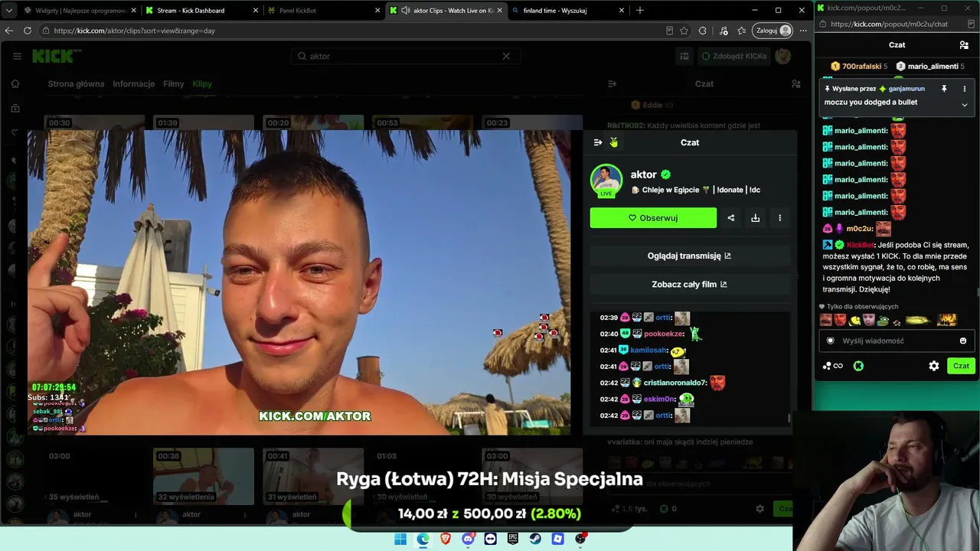Open the chat users icon in popout chat

[964, 45]
